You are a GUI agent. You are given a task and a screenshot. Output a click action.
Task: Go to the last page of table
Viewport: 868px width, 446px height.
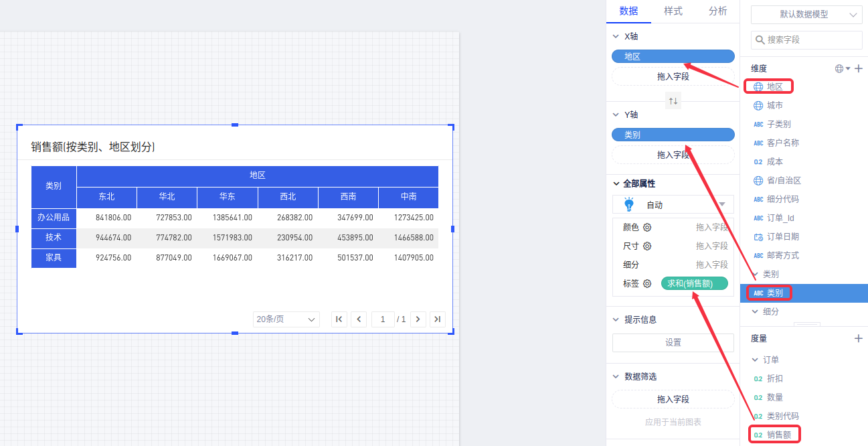(x=437, y=319)
